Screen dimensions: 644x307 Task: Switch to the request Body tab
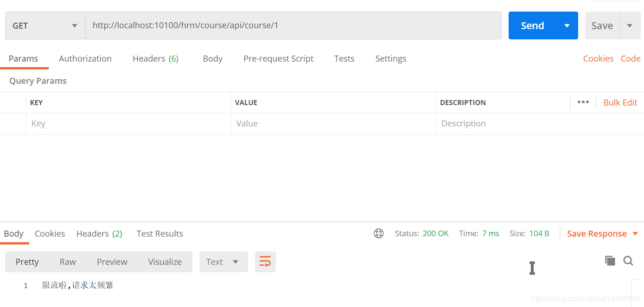click(212, 59)
